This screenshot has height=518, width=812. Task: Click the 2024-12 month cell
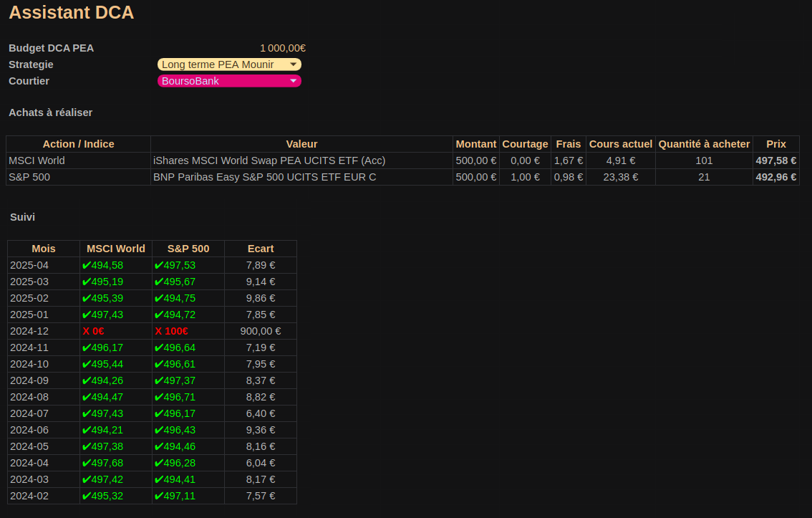44,331
